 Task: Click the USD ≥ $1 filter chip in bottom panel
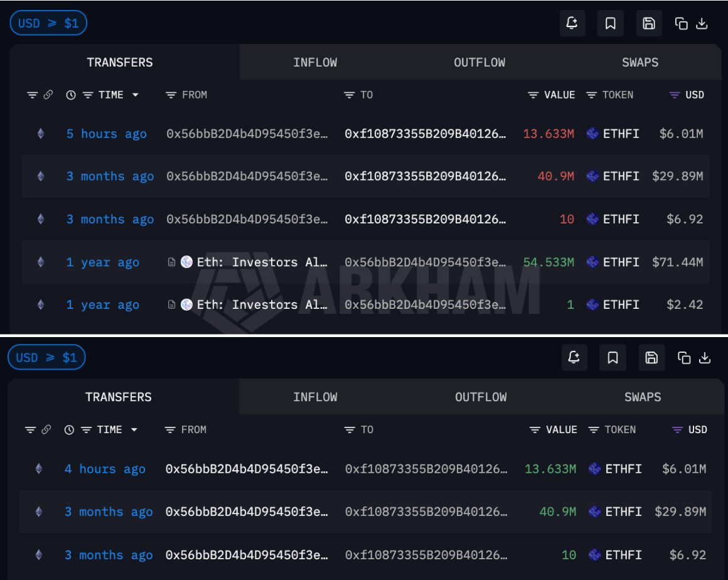tap(46, 357)
